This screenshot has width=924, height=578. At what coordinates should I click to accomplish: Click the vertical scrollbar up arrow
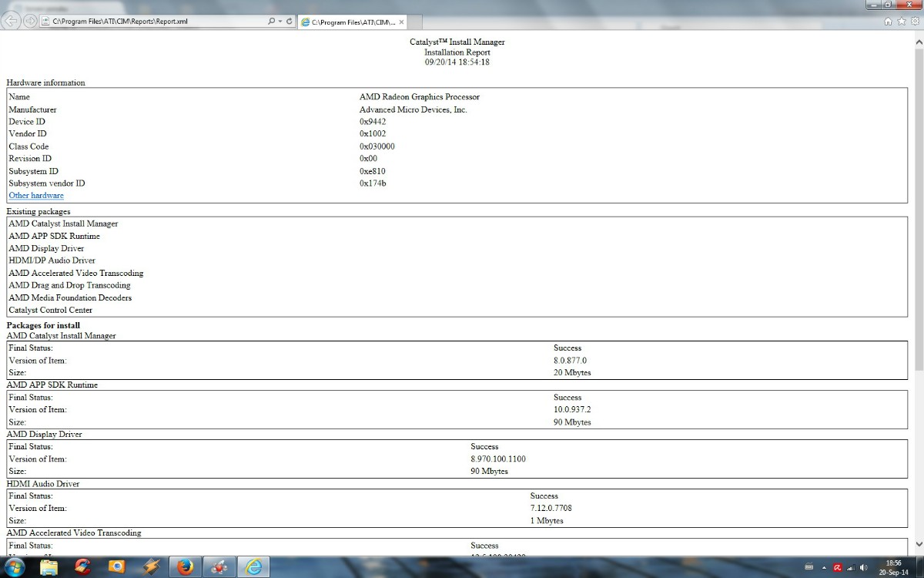point(918,42)
